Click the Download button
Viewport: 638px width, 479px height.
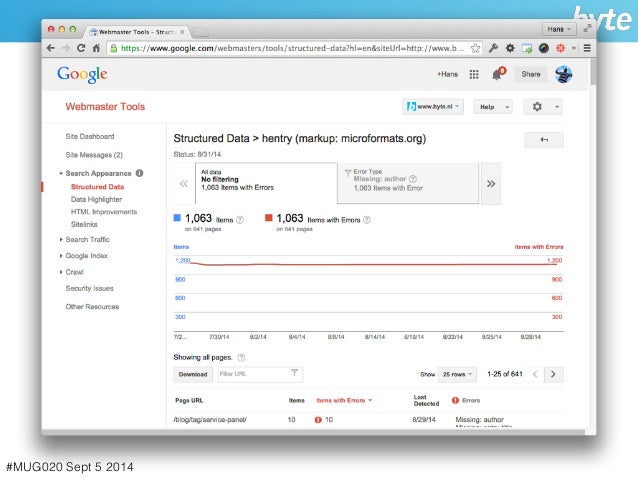tap(193, 374)
